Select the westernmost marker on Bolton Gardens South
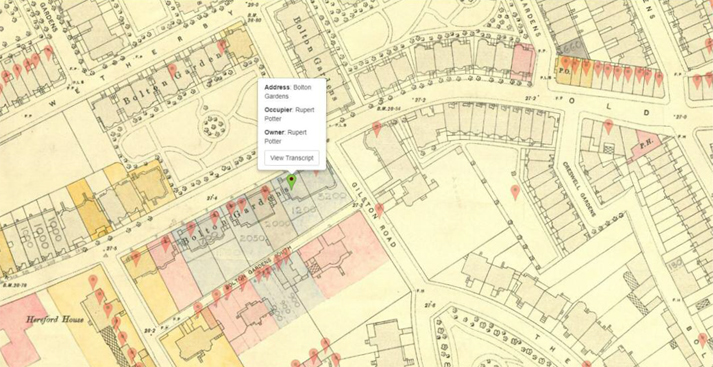 [198, 309]
